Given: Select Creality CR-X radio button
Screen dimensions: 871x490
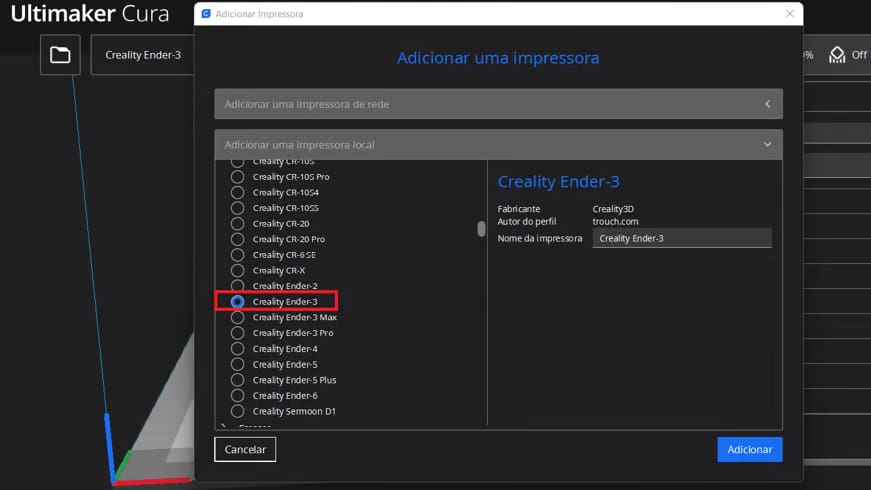Looking at the screenshot, I should pyautogui.click(x=238, y=270).
